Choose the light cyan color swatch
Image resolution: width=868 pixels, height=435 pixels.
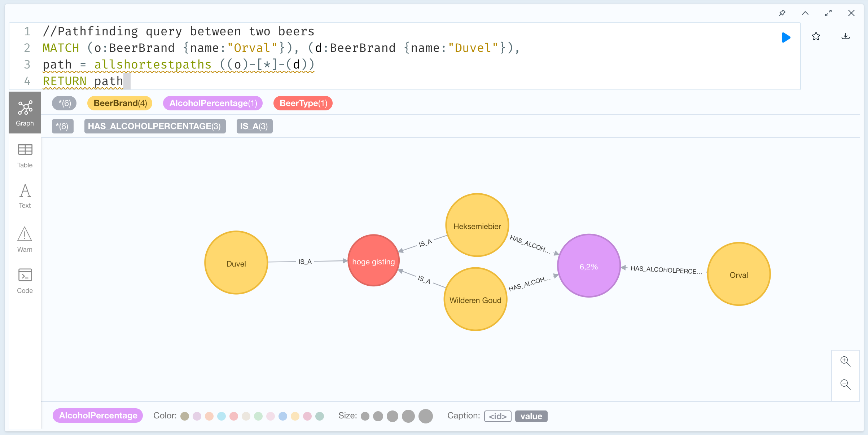click(x=222, y=416)
